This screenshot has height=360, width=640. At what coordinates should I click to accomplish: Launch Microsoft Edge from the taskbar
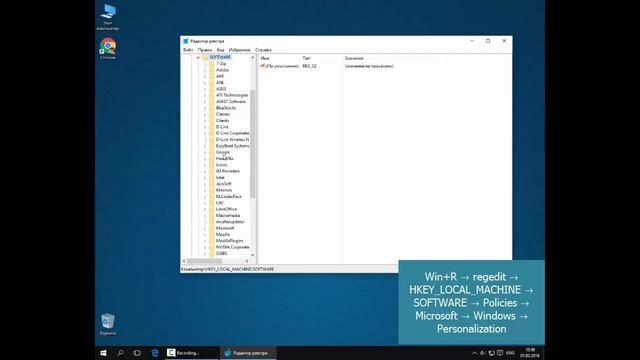click(155, 353)
